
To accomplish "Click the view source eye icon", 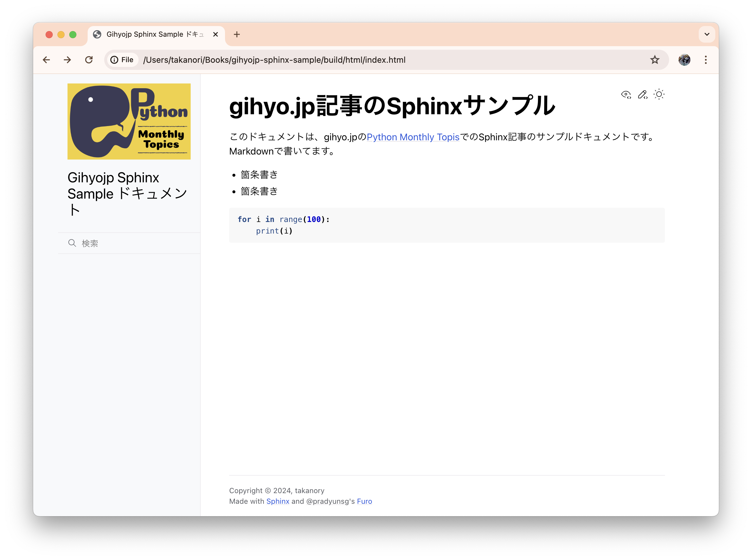I will [x=626, y=95].
